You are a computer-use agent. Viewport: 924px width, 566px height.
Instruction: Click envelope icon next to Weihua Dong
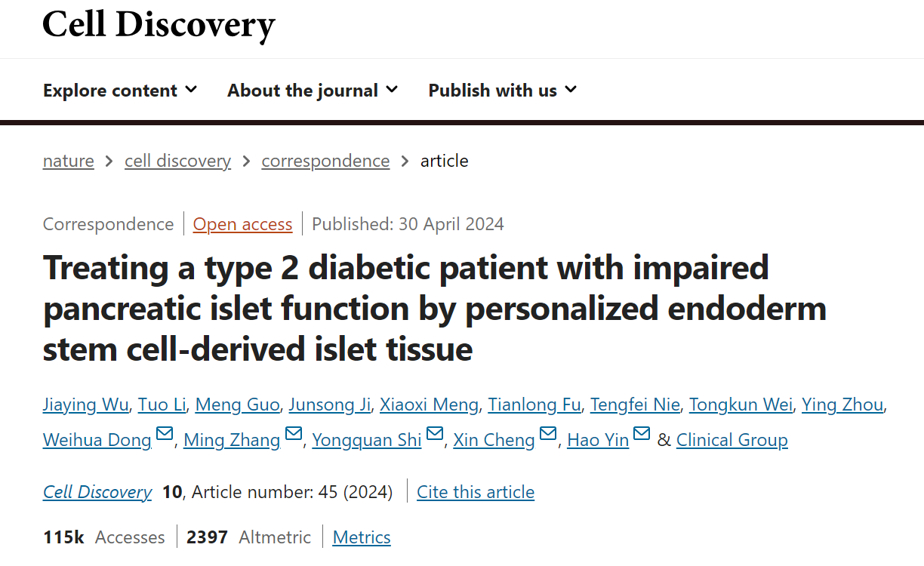pyautogui.click(x=165, y=435)
